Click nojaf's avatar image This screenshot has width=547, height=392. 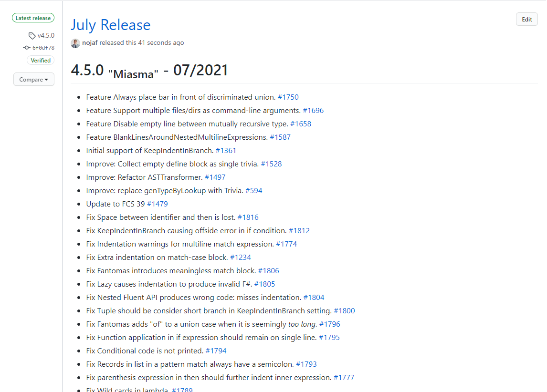(75, 43)
